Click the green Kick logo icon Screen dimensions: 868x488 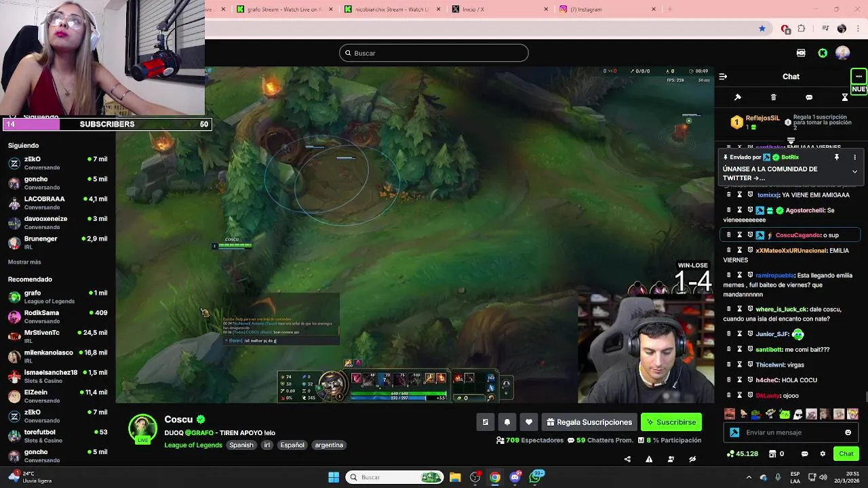point(823,53)
